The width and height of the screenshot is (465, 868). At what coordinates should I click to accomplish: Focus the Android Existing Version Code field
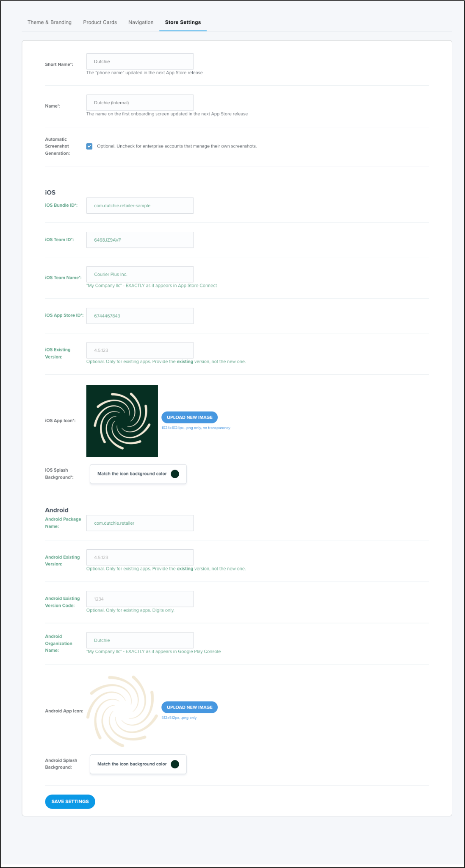pos(140,599)
